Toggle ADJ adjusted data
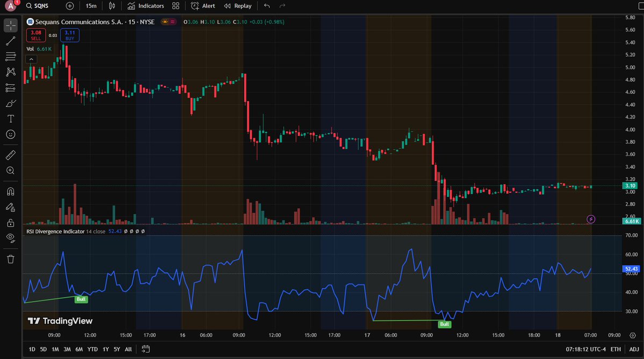Screen dimensions: 644x359 click(x=634, y=349)
